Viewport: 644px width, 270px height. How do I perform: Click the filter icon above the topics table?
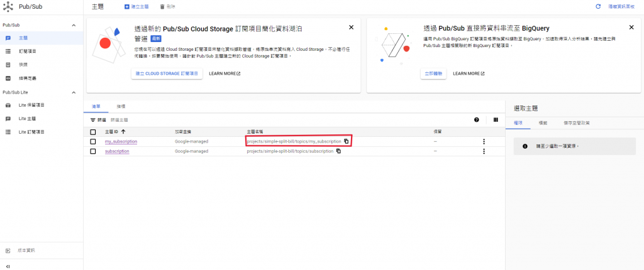93,120
